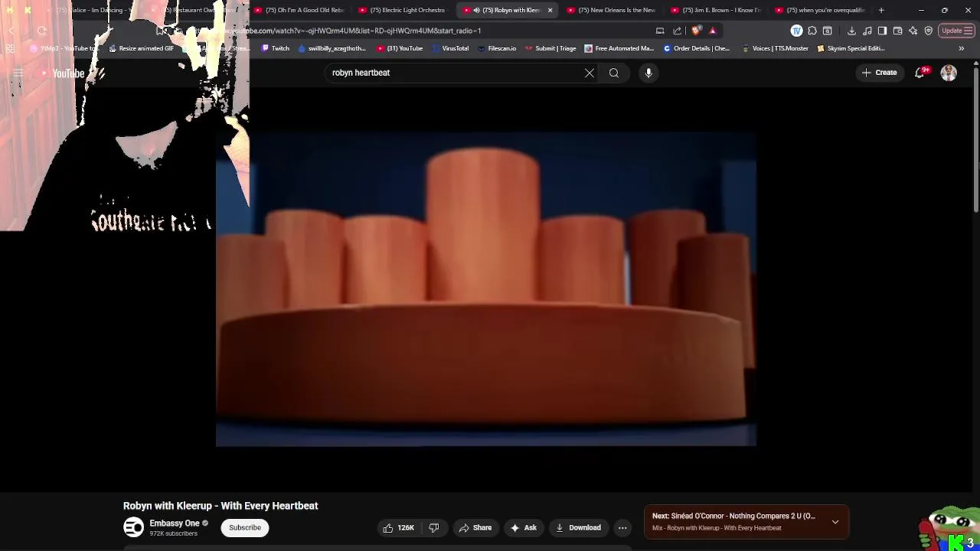Close the active Robyn with Kleerup tab

tap(550, 10)
